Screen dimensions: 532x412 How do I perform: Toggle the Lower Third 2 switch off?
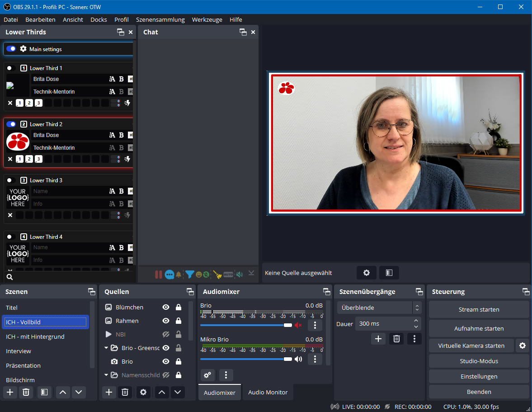pyautogui.click(x=11, y=124)
